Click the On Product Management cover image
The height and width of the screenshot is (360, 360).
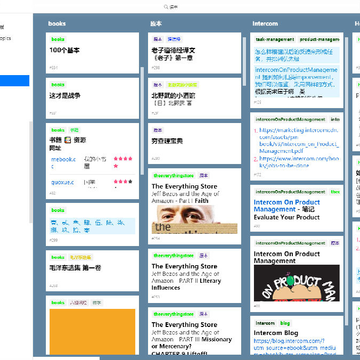297,283
